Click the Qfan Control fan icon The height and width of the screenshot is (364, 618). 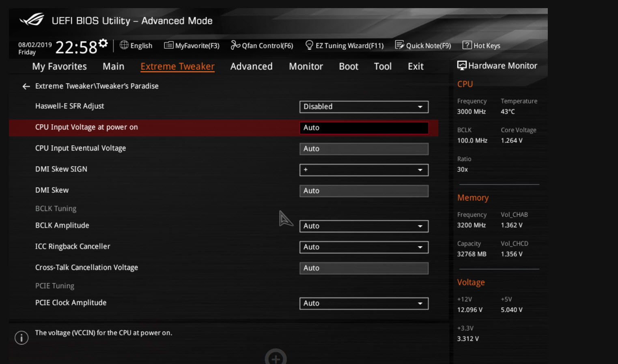pos(235,45)
